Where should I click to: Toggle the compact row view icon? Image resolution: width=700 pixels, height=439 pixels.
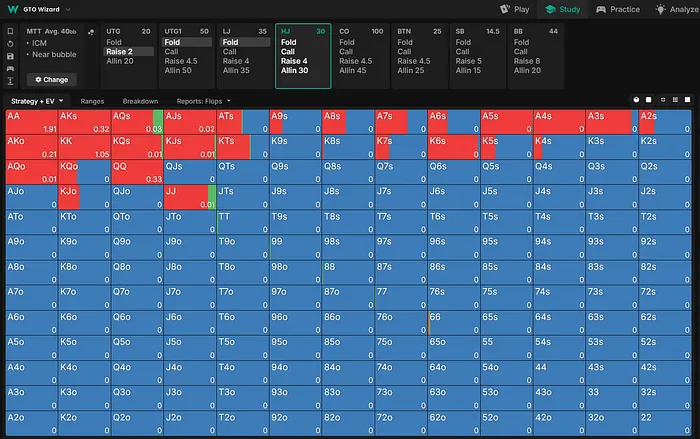[663, 101]
